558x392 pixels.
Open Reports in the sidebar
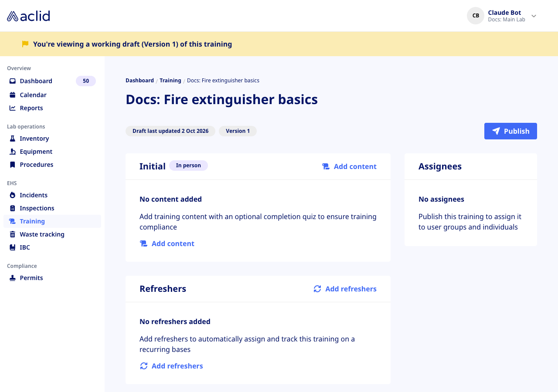(52, 108)
